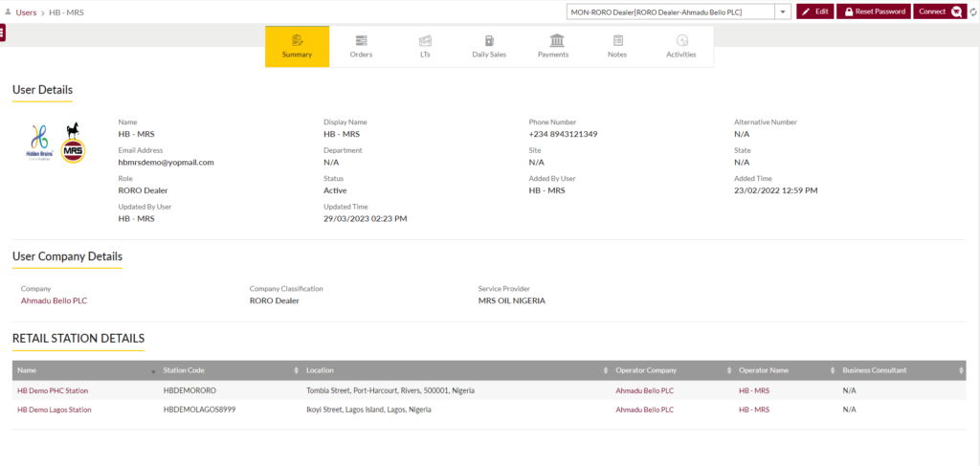Click the refresh icon beside Connect
This screenshot has width=980, height=466.
point(973,11)
